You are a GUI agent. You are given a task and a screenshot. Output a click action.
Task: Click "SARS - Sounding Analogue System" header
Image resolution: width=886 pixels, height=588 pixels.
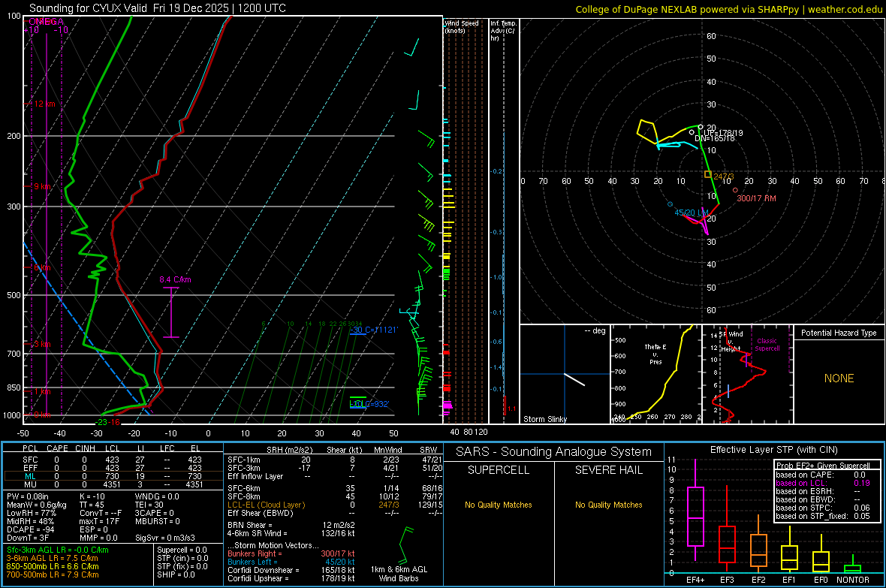point(554,452)
